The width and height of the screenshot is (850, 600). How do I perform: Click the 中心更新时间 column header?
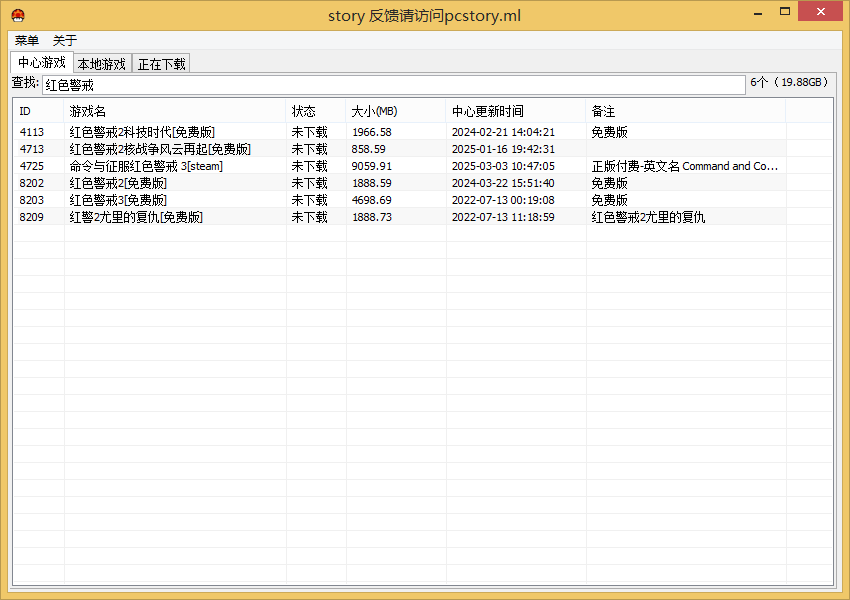515,111
